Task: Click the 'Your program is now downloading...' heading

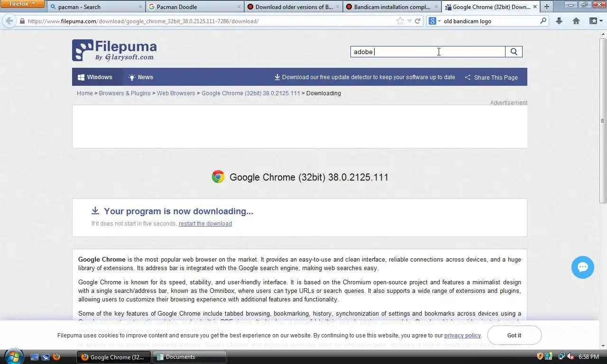Action: pyautogui.click(x=178, y=211)
